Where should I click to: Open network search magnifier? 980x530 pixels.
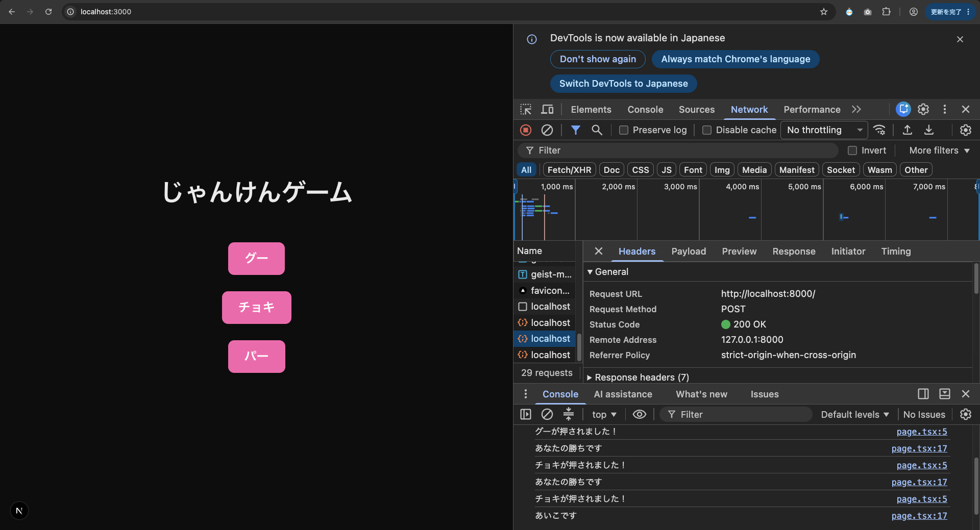[597, 130]
